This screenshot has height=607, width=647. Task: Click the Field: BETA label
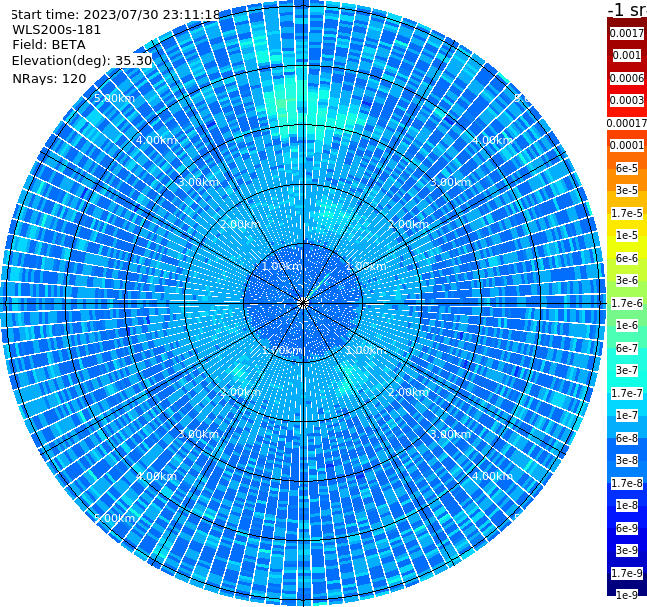[49, 45]
